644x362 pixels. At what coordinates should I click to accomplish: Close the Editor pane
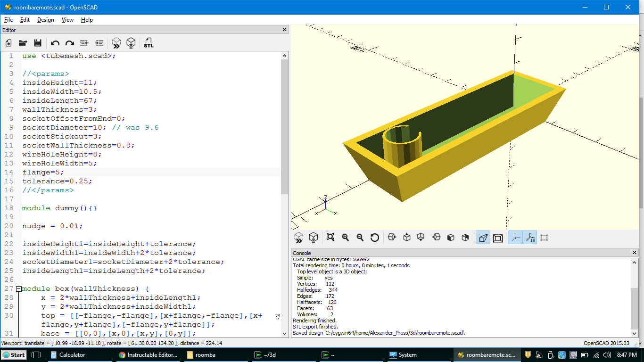285,30
